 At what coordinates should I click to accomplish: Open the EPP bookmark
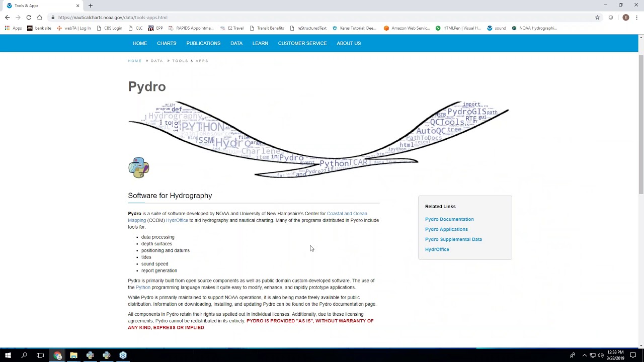coord(155,28)
